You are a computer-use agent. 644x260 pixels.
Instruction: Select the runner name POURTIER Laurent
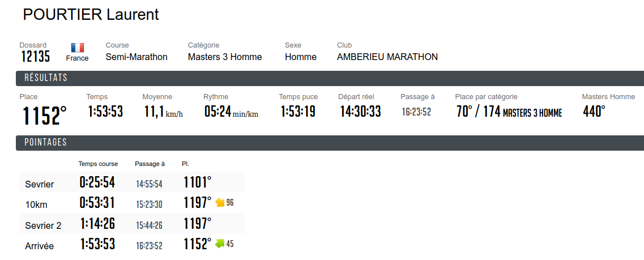click(91, 14)
